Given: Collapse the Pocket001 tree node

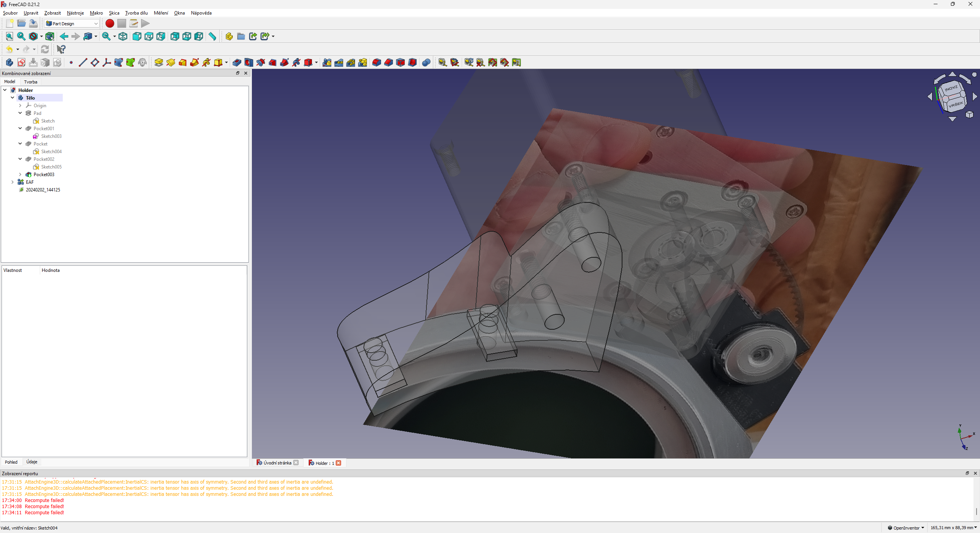Looking at the screenshot, I should coord(20,128).
